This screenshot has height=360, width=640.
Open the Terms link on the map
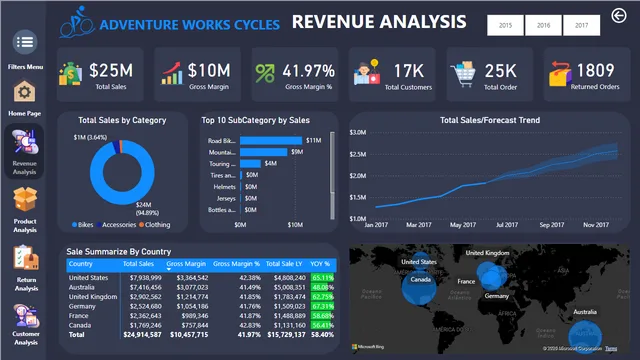tap(611, 349)
